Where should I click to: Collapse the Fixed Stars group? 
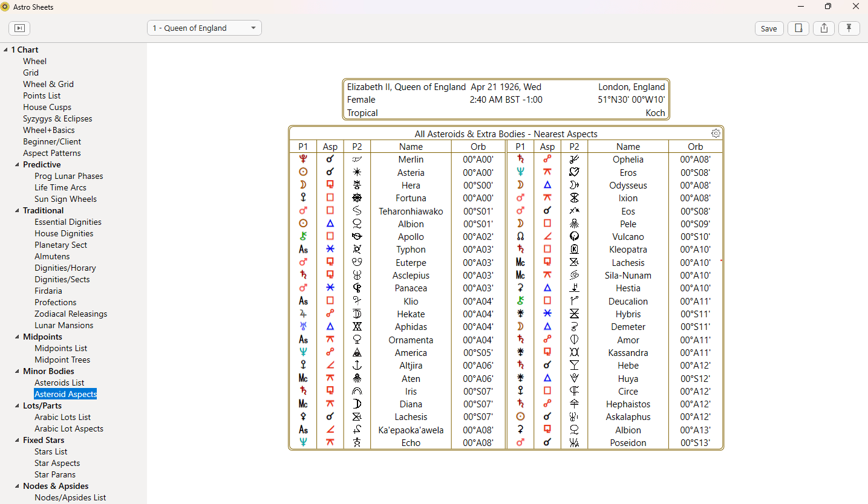17,440
